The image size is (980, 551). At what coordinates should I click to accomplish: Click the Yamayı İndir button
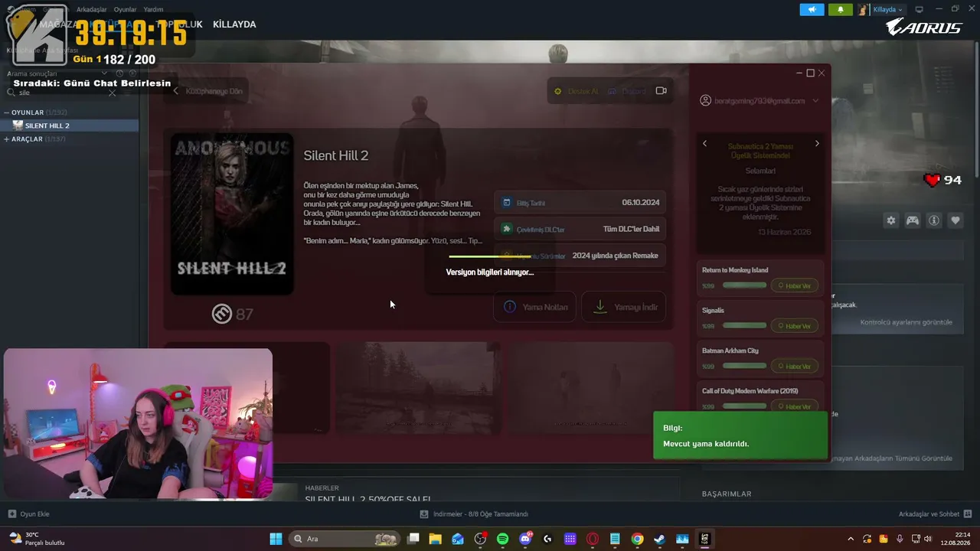pos(624,307)
